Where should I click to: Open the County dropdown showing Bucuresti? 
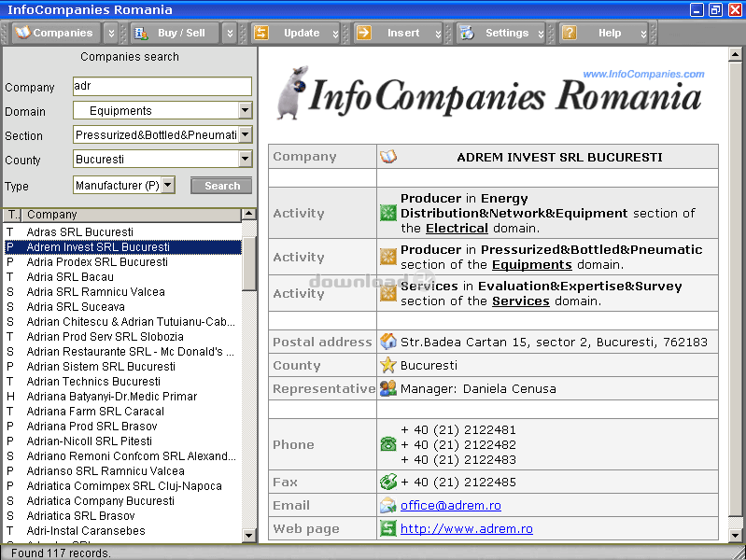coord(162,159)
